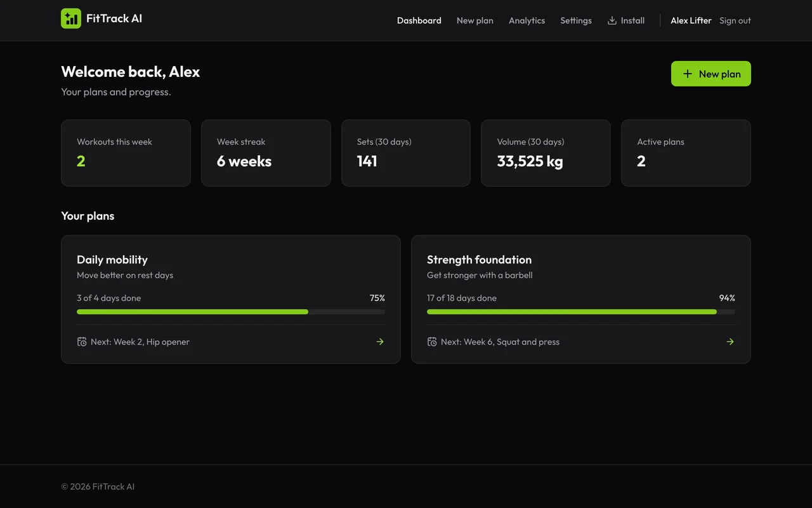812x508 pixels.
Task: Click the © 2026 FitTrack AI footer text
Action: pyautogui.click(x=98, y=486)
